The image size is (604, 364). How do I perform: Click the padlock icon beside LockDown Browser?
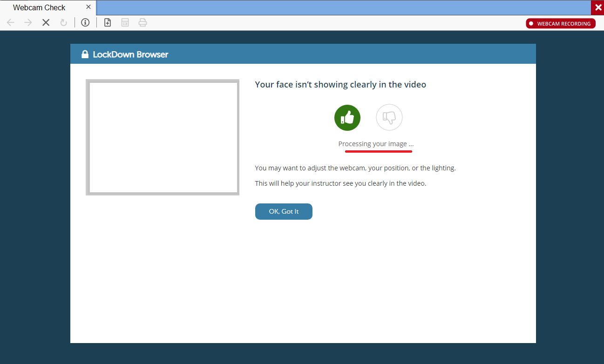pos(85,54)
